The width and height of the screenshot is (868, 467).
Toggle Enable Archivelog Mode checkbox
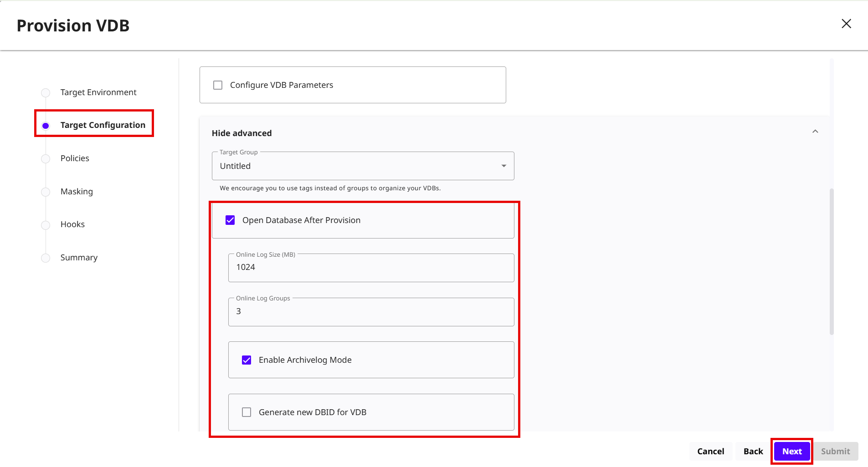pyautogui.click(x=247, y=360)
